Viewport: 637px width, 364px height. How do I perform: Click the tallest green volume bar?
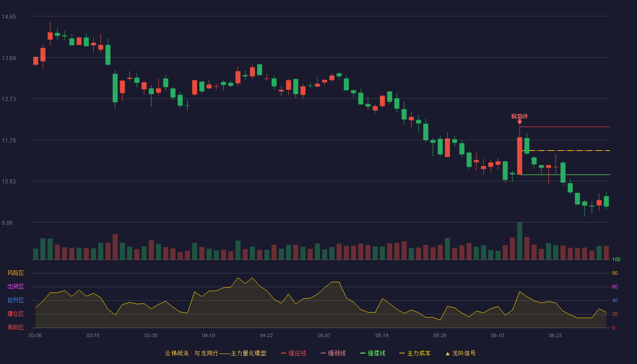pos(520,241)
